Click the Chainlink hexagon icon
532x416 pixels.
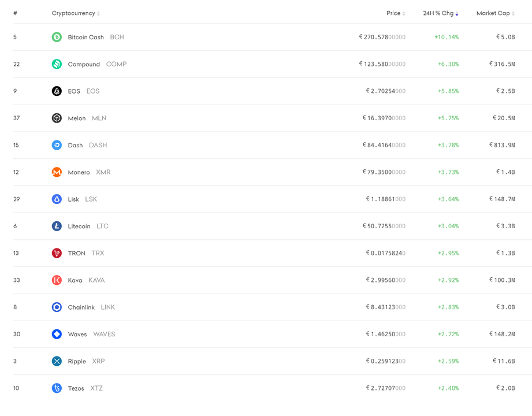[x=57, y=307]
